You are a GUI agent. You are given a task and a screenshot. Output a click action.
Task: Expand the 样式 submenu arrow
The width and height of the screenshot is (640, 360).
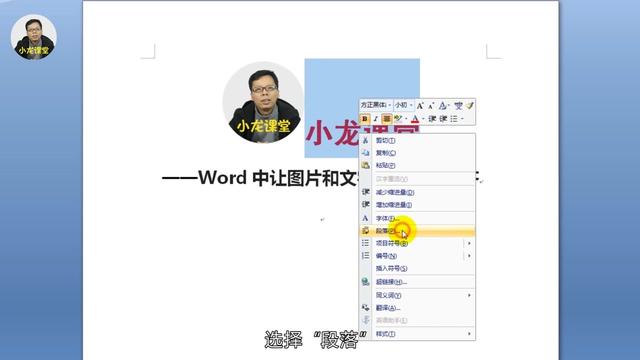469,334
